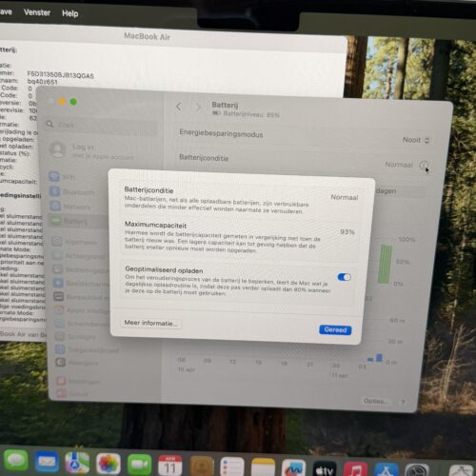Click the Opties... button in Batterij pane
The height and width of the screenshot is (476, 476).
pos(376,401)
